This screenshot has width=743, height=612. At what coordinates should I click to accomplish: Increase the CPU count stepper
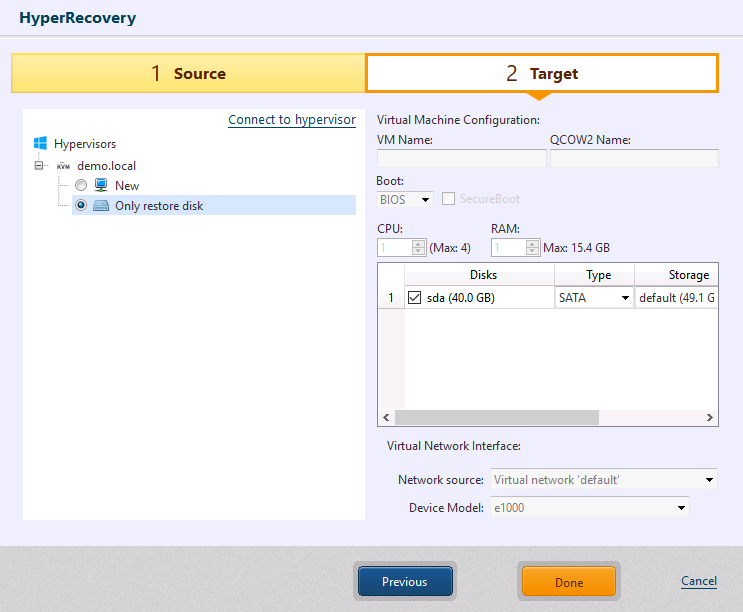click(418, 244)
